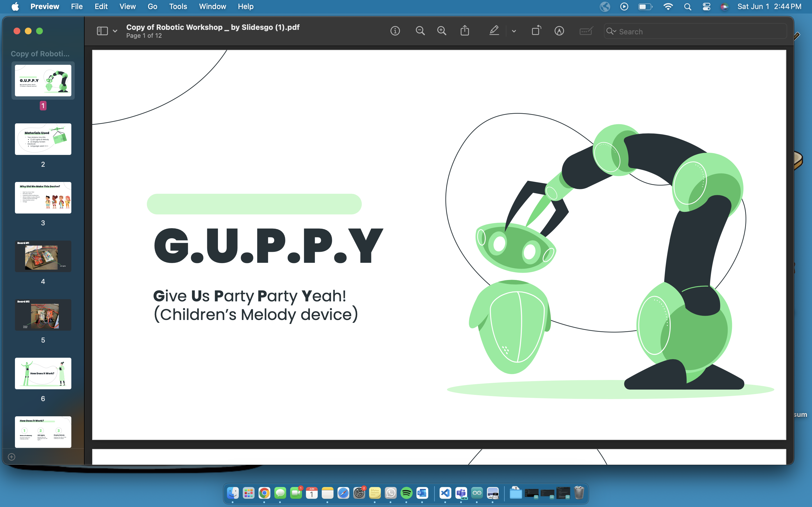812x507 pixels.
Task: Zoom in using the plus magnifier
Action: pos(442,31)
